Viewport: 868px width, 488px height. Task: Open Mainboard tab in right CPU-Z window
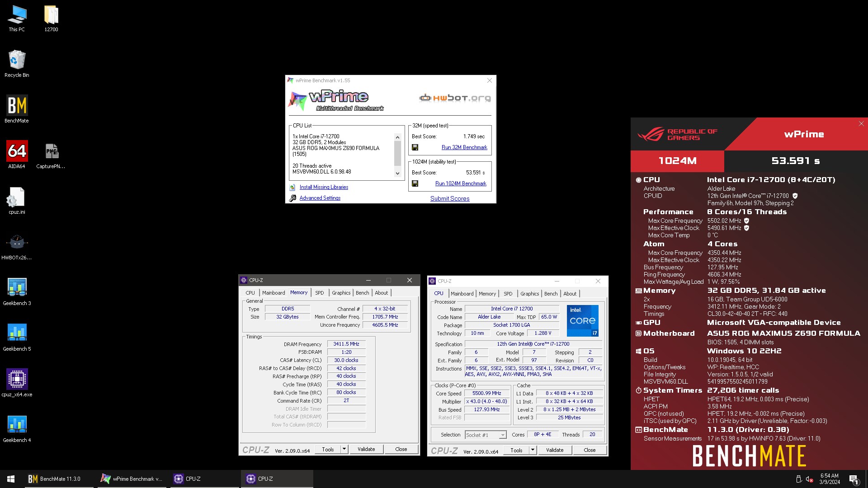(x=462, y=294)
